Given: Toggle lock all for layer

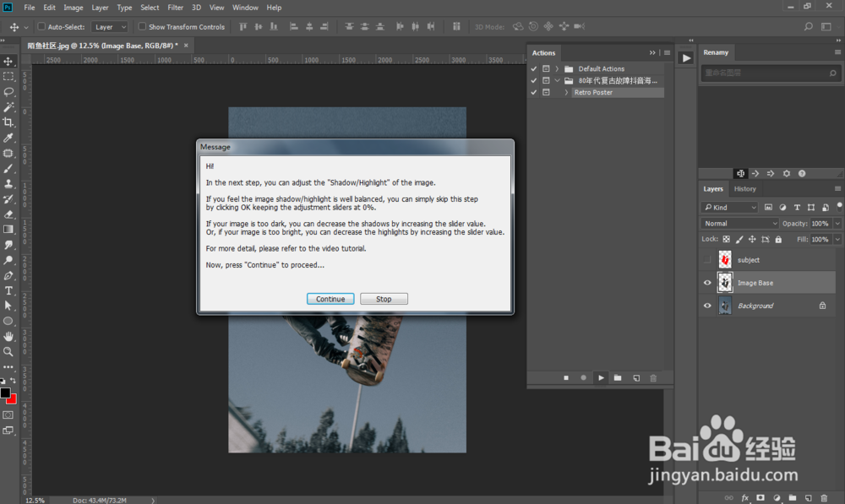Looking at the screenshot, I should tap(778, 239).
